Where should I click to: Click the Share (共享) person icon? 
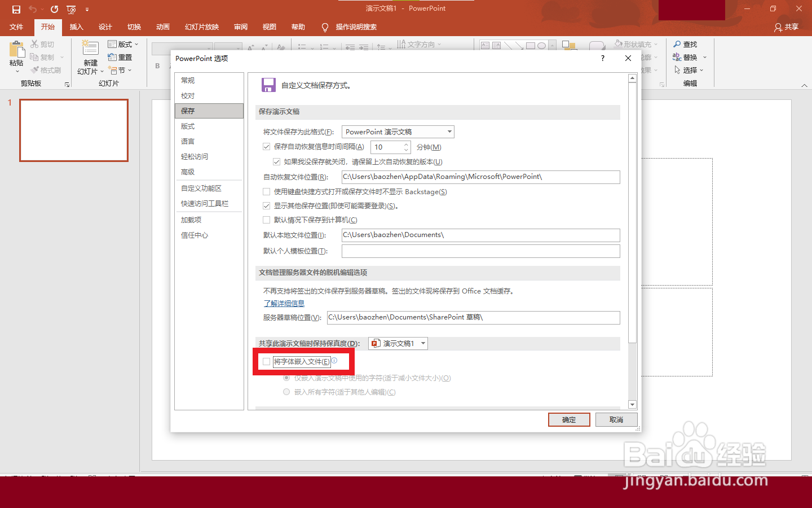click(778, 27)
